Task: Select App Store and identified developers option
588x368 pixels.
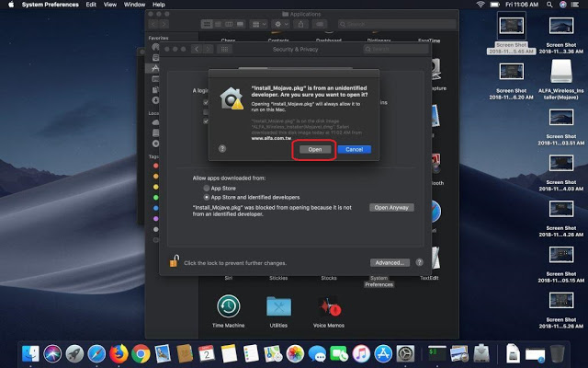Action: [206, 196]
